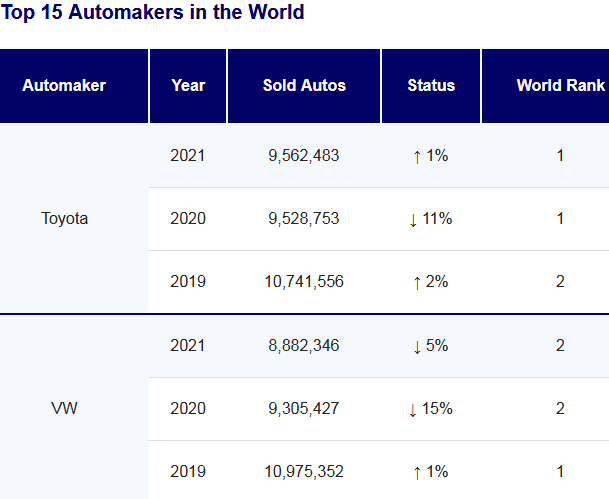The width and height of the screenshot is (609, 499).
Task: Select the sold autos value 9,305,427
Action: click(x=304, y=409)
